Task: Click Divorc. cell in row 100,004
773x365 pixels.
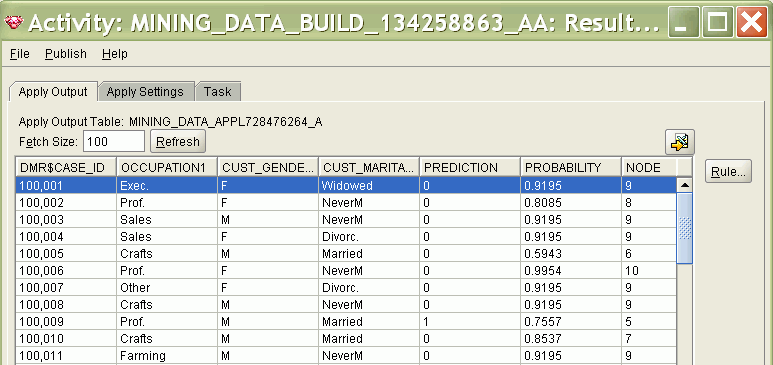Action: click(x=369, y=236)
